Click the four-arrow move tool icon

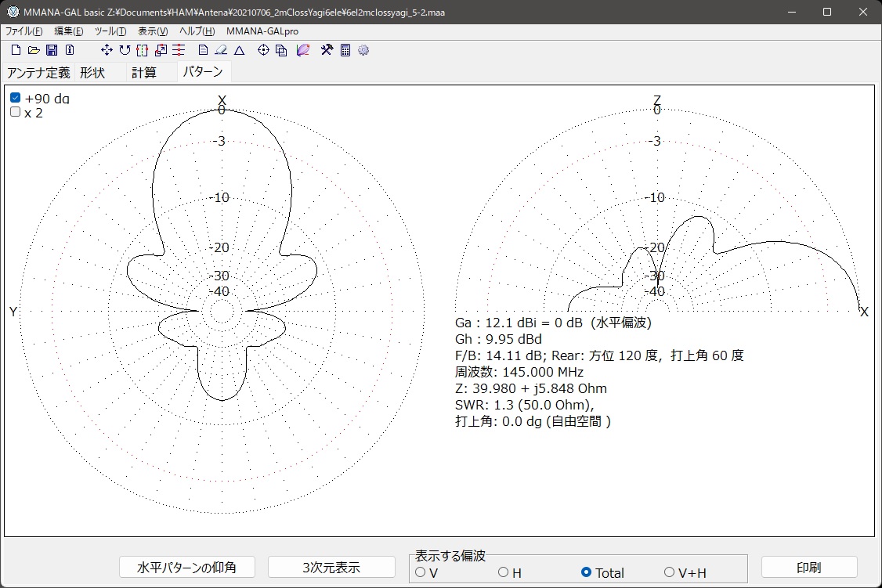pyautogui.click(x=107, y=50)
